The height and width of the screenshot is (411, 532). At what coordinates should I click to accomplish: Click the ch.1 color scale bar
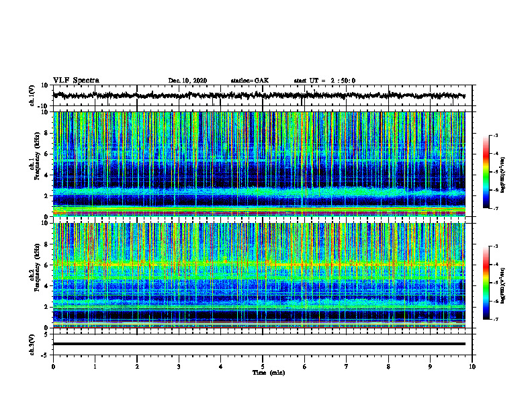coord(486,172)
